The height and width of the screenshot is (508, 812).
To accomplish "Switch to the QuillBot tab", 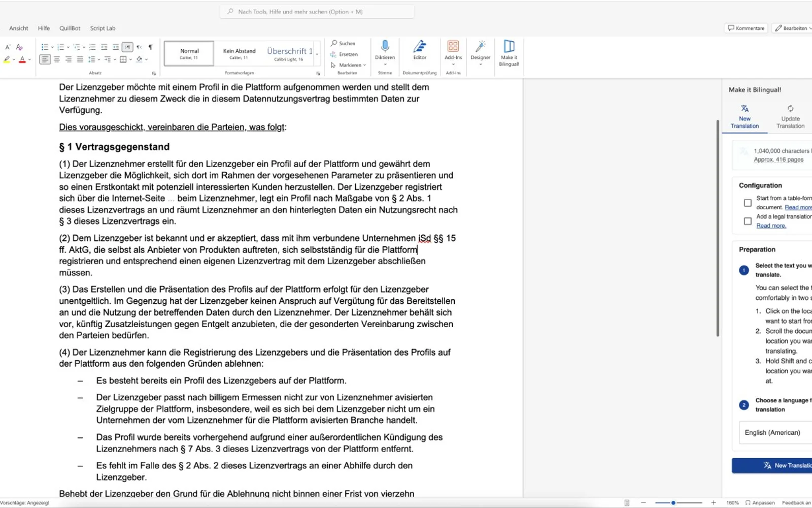I will coord(70,28).
